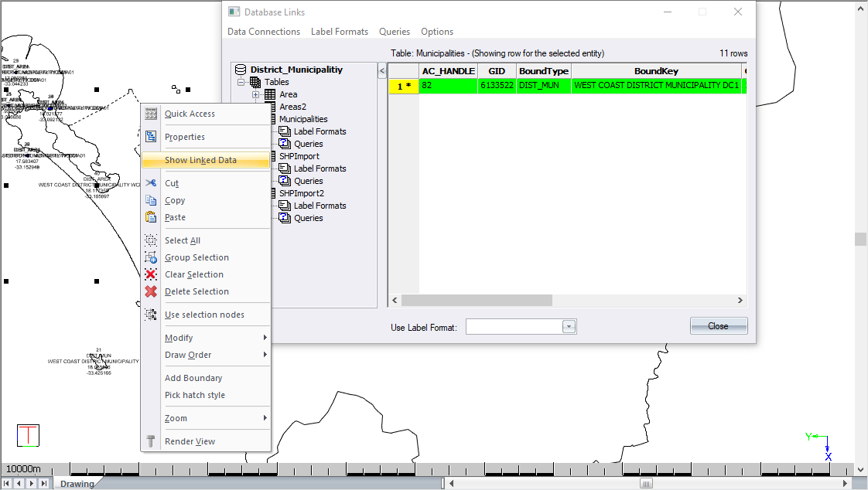Open the Label Formats menu

339,32
